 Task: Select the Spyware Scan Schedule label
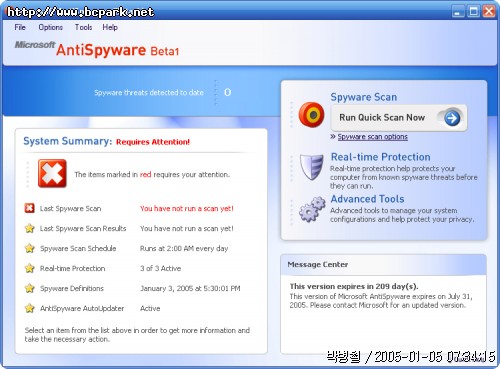(78, 249)
